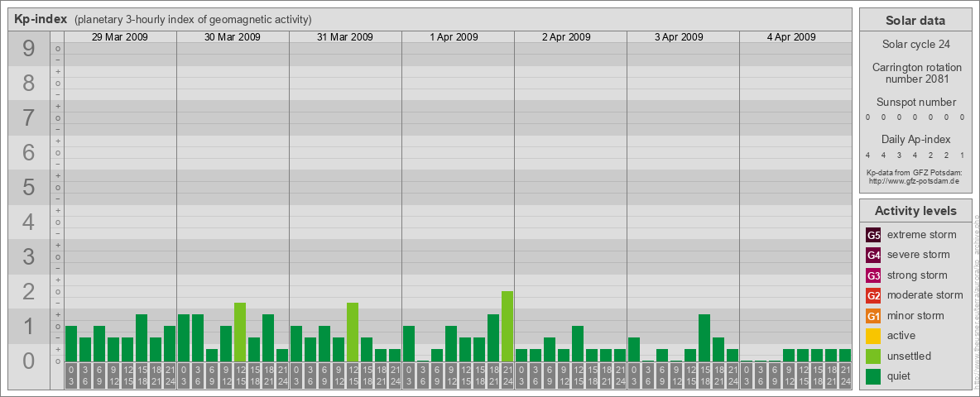980x397 pixels.
Task: Click the 'unsettled' legend label
Action: coord(910,356)
